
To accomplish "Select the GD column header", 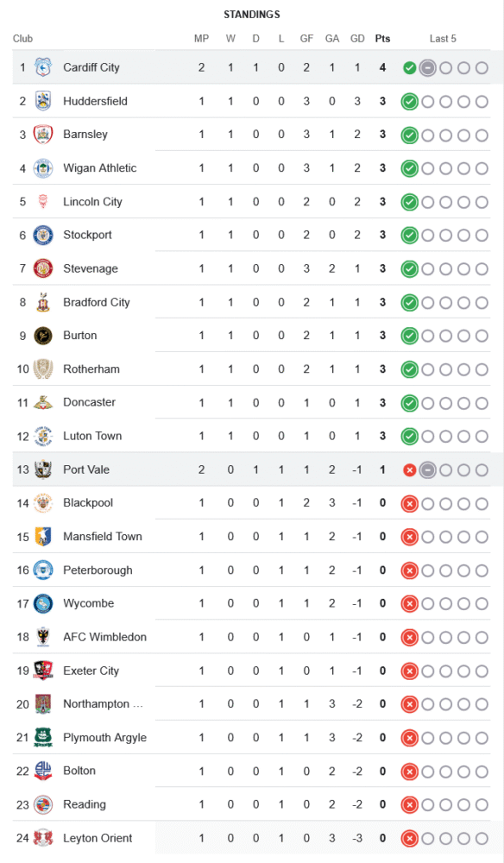I will tap(357, 39).
